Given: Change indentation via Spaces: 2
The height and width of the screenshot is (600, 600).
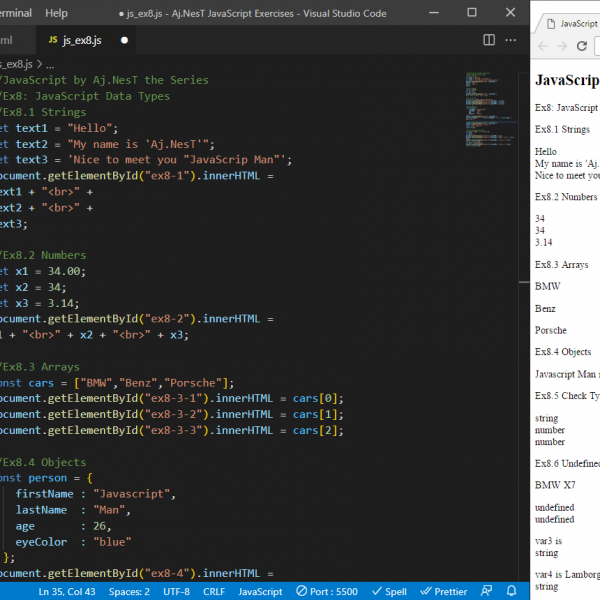Looking at the screenshot, I should 129,591.
